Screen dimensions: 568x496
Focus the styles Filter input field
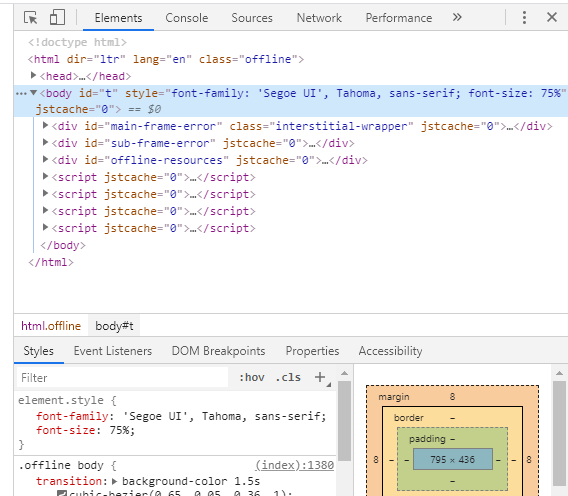point(122,378)
